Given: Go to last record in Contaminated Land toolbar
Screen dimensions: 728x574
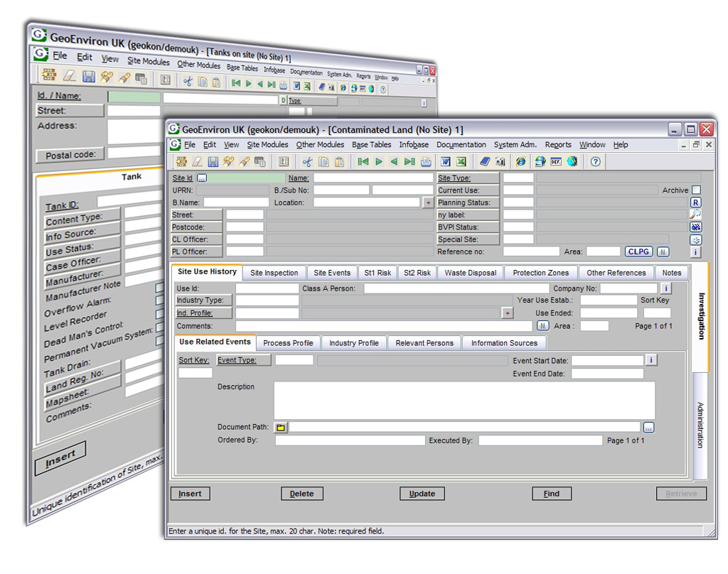Looking at the screenshot, I should [x=409, y=161].
